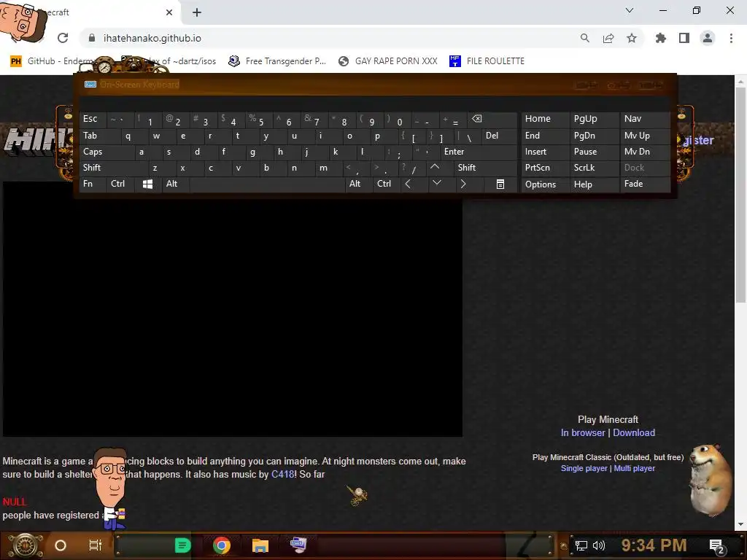
Task: Open the zoom magnifier icon in address bar
Action: (584, 38)
